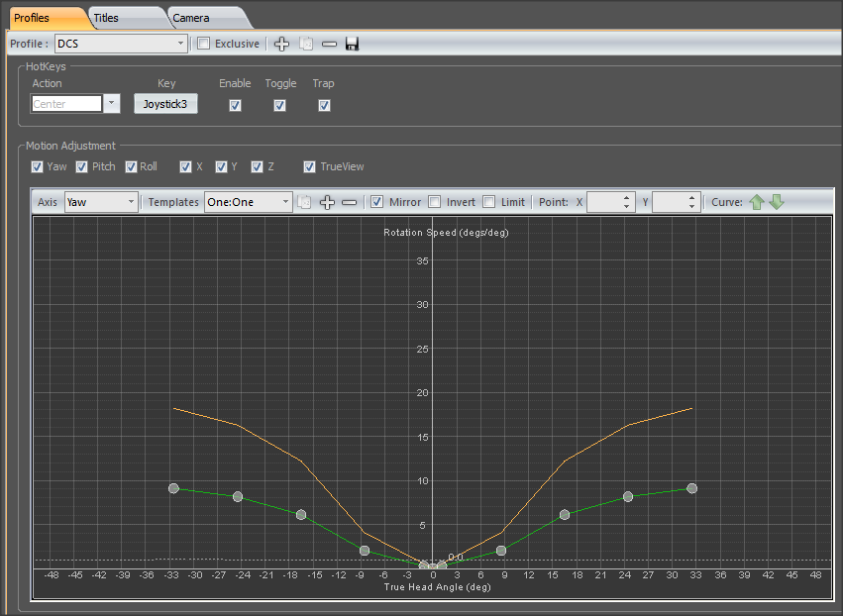Image resolution: width=843 pixels, height=616 pixels.
Task: Remove the template using the minus icon
Action: [350, 202]
